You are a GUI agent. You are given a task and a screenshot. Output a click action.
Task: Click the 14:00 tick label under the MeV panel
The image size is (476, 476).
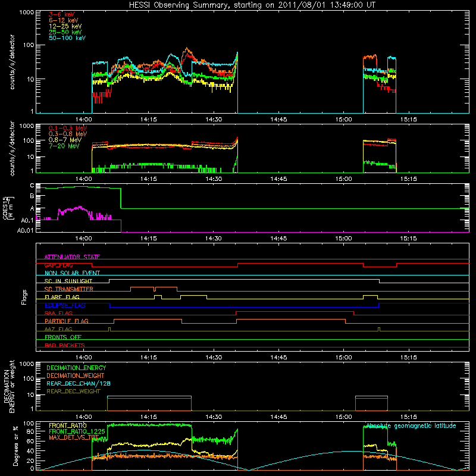coord(83,179)
